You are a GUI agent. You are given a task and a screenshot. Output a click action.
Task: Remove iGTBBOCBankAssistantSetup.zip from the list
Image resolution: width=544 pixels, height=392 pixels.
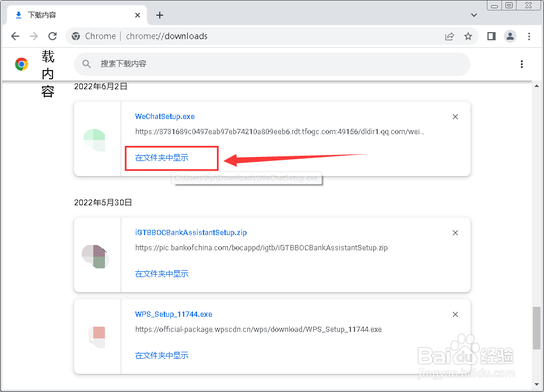tap(455, 233)
